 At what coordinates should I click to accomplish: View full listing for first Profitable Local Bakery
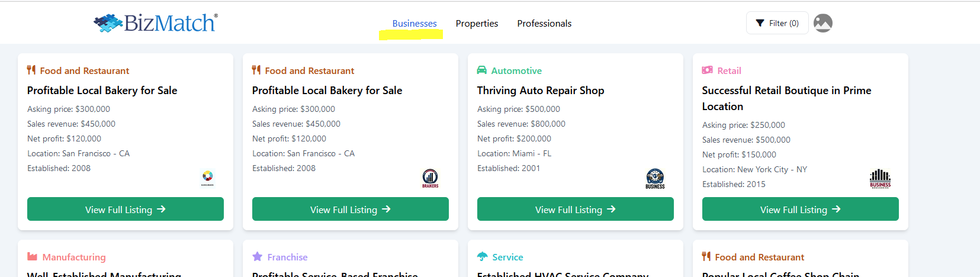(x=125, y=210)
